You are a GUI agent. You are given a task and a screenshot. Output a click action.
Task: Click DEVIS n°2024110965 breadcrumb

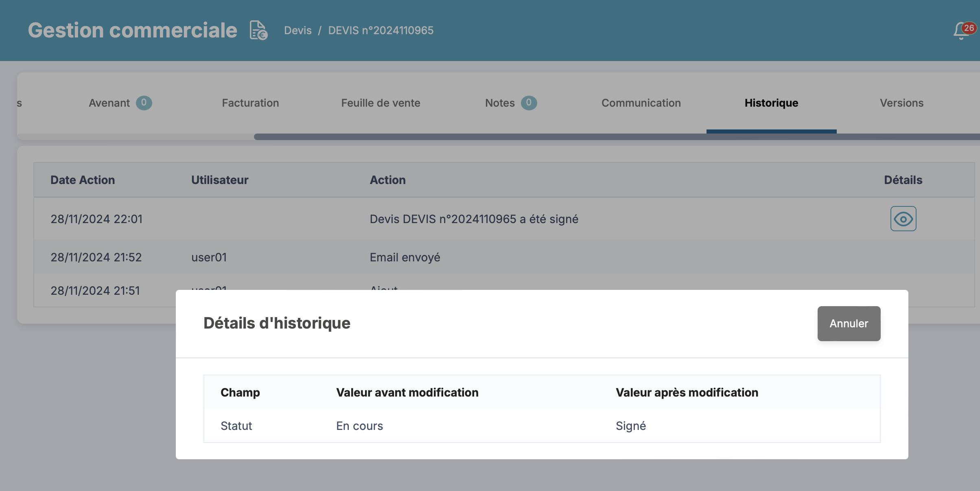tap(381, 31)
